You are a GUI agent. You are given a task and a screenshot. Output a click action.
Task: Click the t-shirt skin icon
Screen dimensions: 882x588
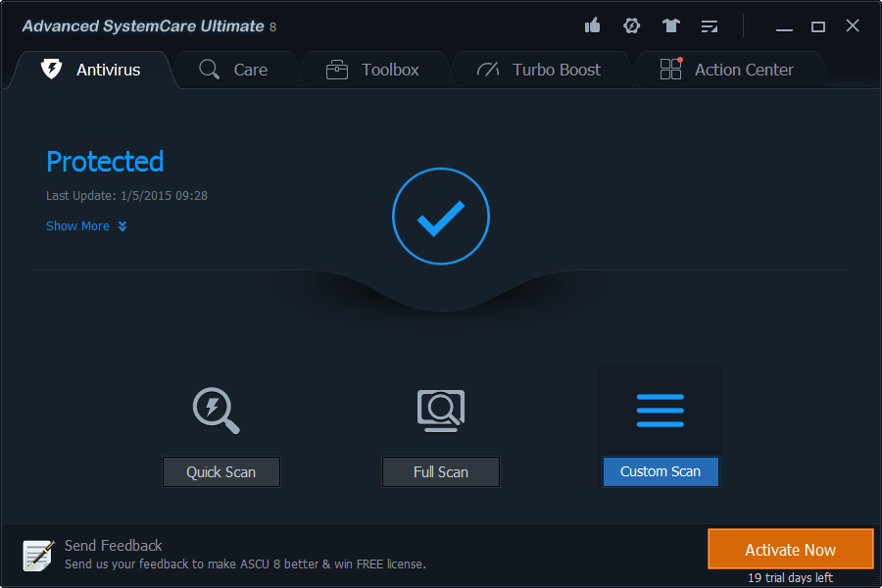(670, 25)
